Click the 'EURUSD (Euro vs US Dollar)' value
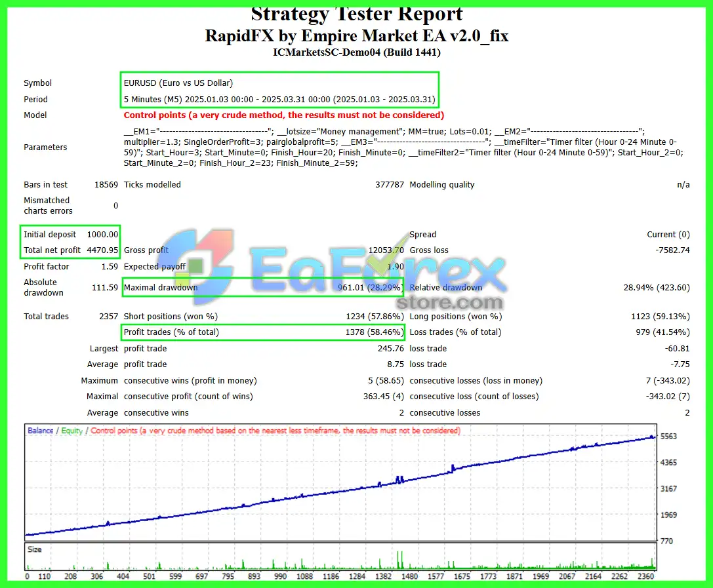The image size is (713, 588). [178, 83]
